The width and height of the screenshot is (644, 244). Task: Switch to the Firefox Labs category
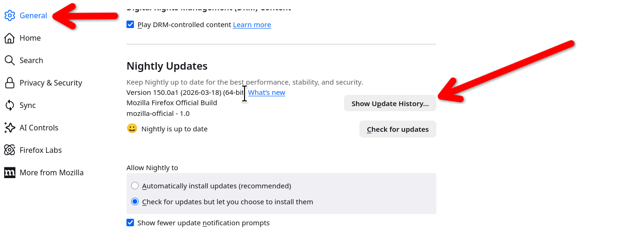click(x=41, y=150)
